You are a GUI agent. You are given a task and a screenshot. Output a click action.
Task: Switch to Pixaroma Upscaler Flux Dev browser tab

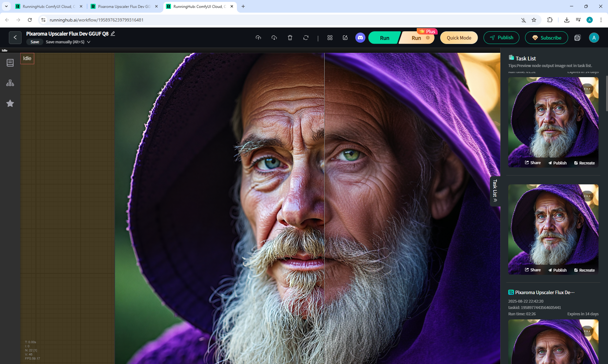point(124,6)
